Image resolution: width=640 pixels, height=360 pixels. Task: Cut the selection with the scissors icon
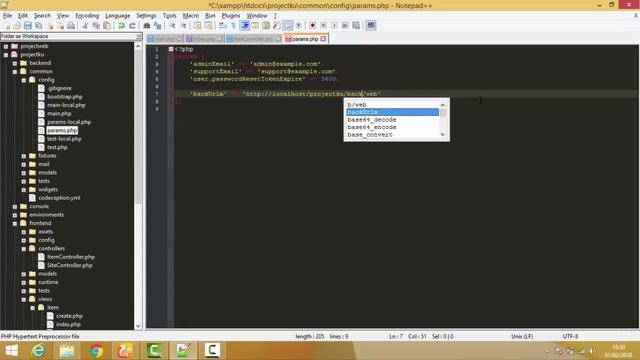tap(85, 25)
